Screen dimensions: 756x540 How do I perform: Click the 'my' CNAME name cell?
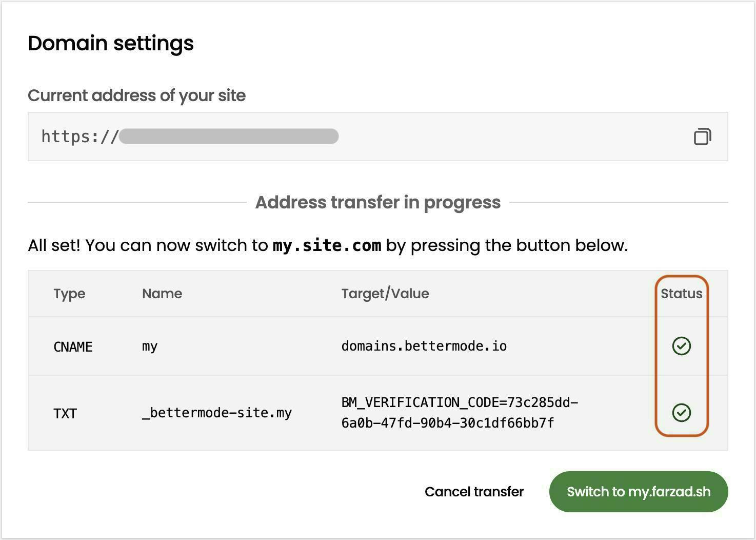click(x=150, y=346)
